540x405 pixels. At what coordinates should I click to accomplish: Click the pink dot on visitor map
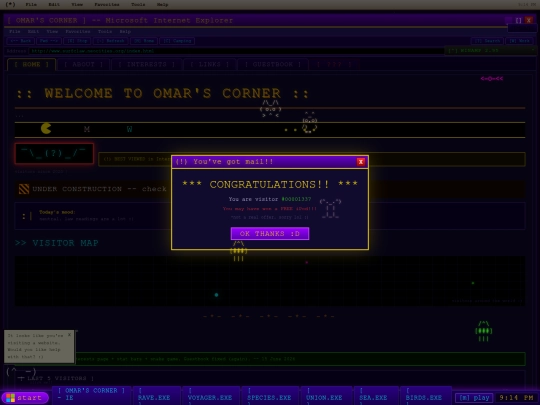[x=307, y=262]
